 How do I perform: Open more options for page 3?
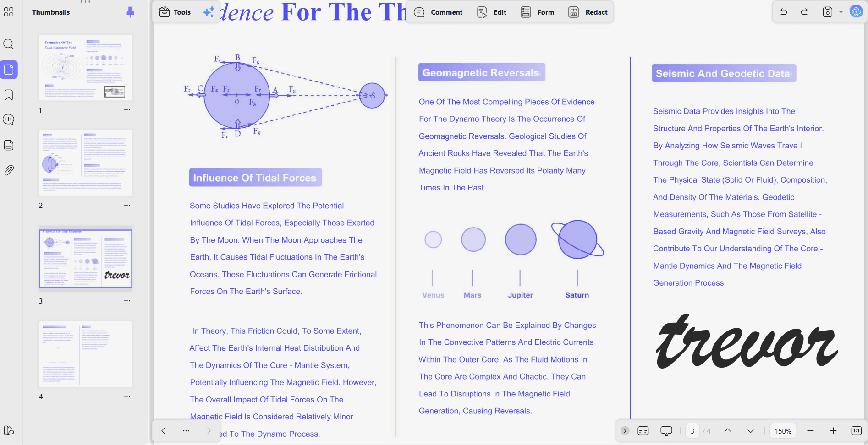tap(127, 301)
